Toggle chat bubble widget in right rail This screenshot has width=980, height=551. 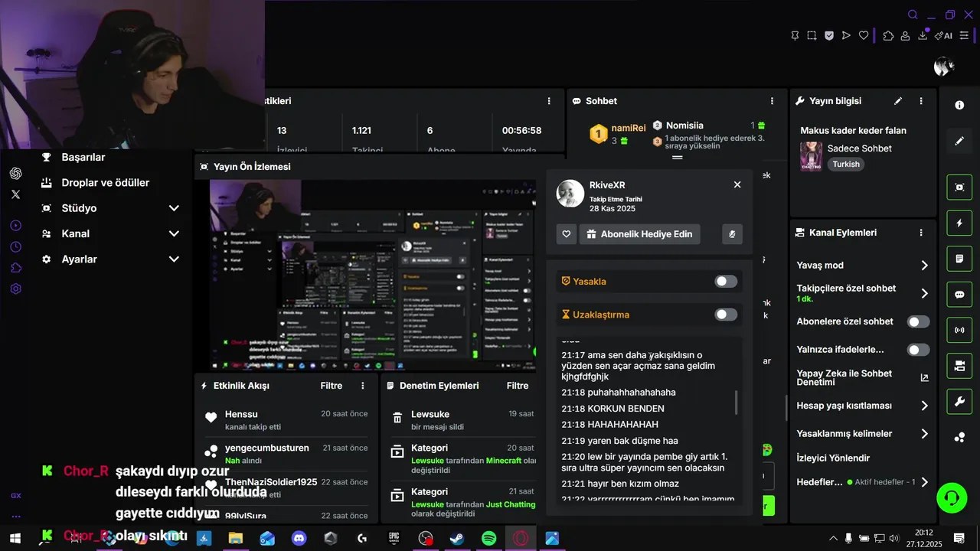click(x=960, y=295)
